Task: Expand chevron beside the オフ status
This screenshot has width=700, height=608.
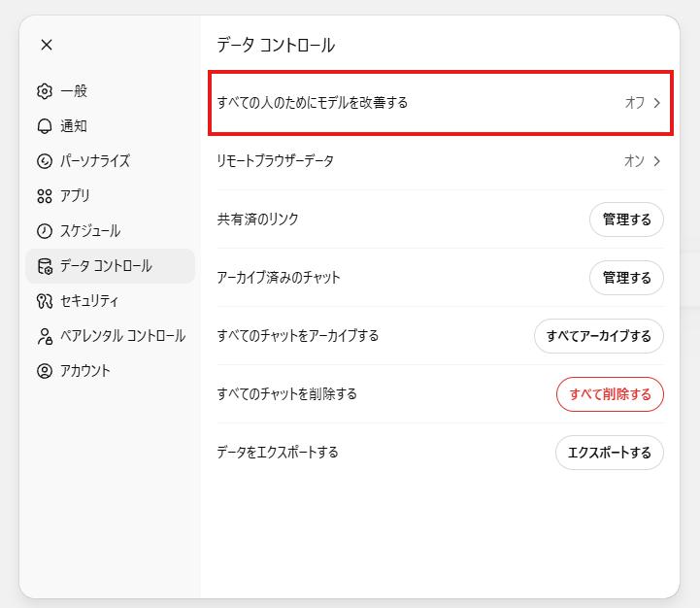Action: [657, 102]
